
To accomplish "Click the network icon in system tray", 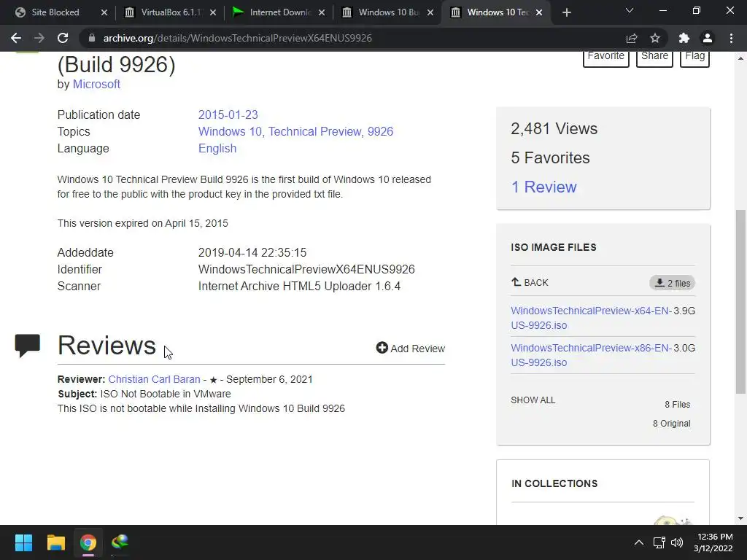I will point(659,542).
